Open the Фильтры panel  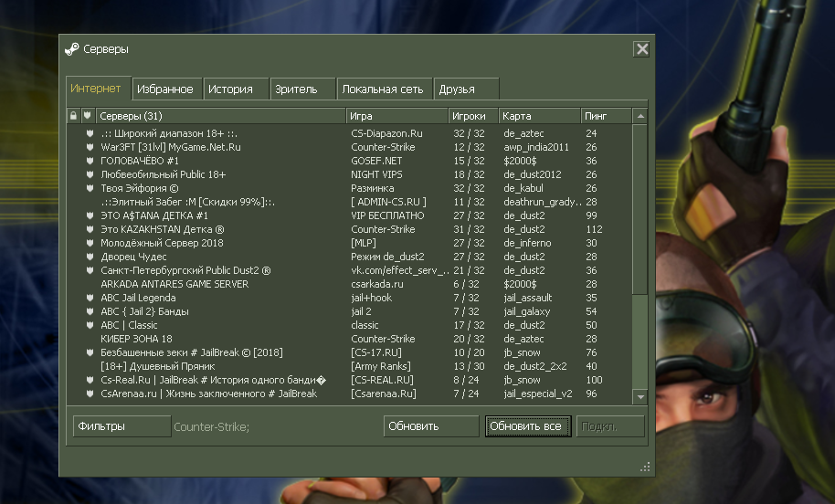click(122, 426)
